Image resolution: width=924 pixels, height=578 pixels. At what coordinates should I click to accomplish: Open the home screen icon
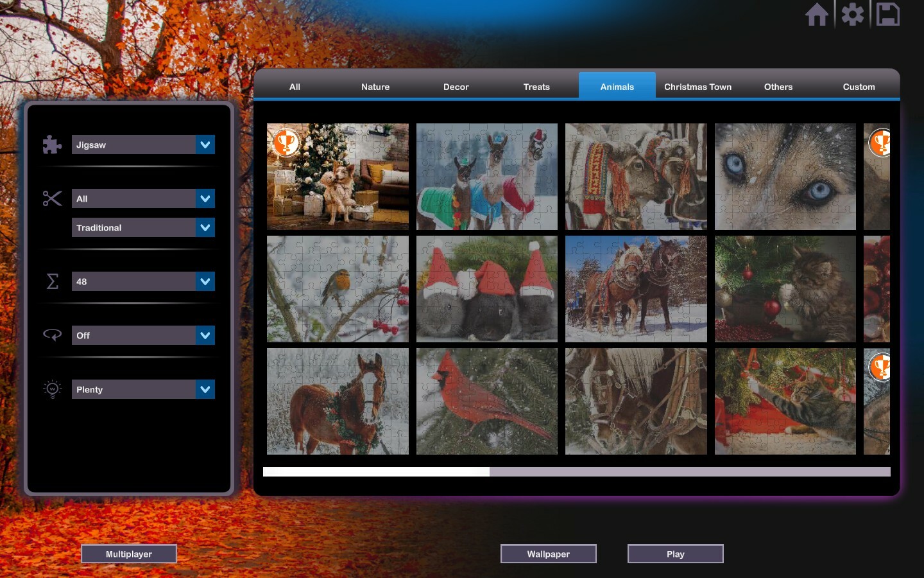click(x=816, y=14)
